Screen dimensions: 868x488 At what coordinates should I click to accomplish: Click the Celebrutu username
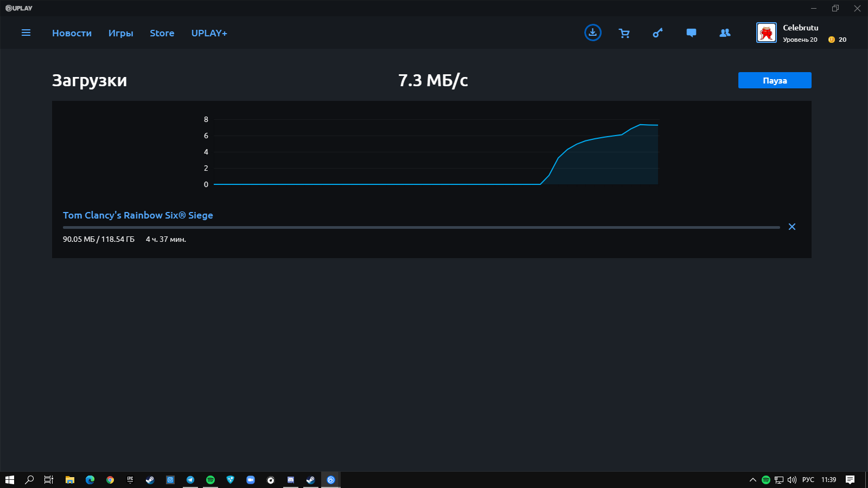[x=800, y=28]
